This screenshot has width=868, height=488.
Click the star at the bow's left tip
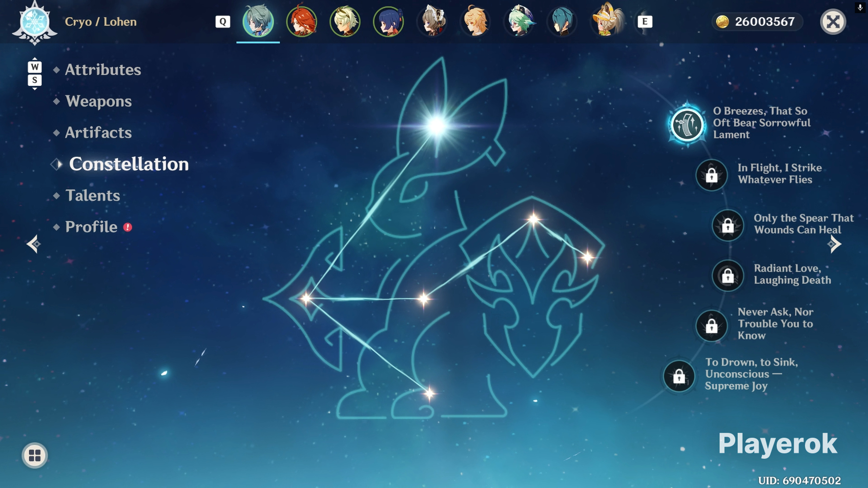click(x=306, y=298)
